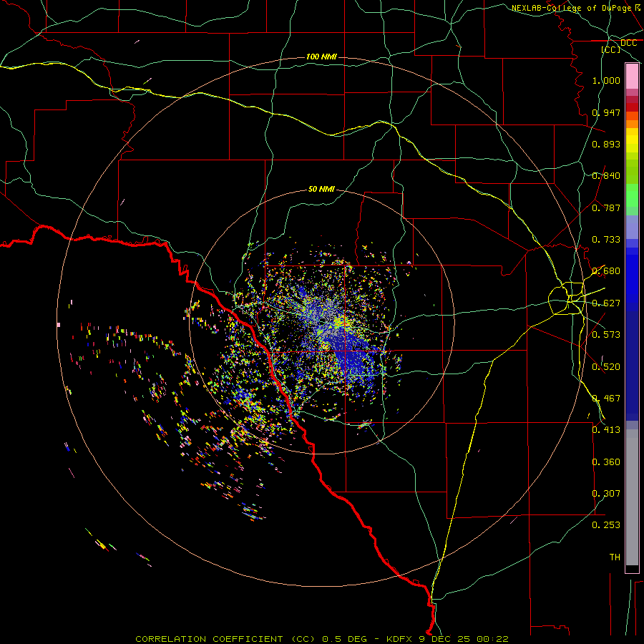Select the 0.360 scale value

pyautogui.click(x=606, y=462)
